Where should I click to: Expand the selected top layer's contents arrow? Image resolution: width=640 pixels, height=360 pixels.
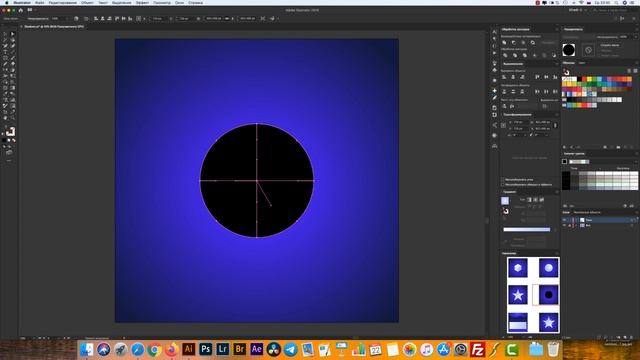click(576, 220)
